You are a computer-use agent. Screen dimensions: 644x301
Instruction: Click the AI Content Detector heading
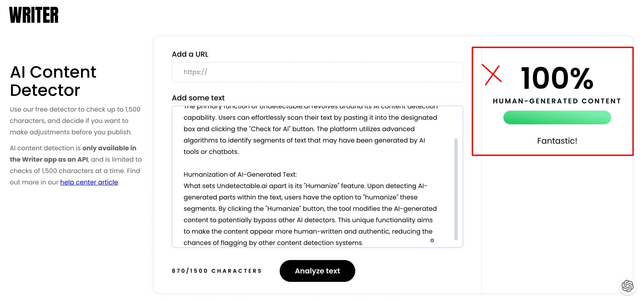coord(53,81)
